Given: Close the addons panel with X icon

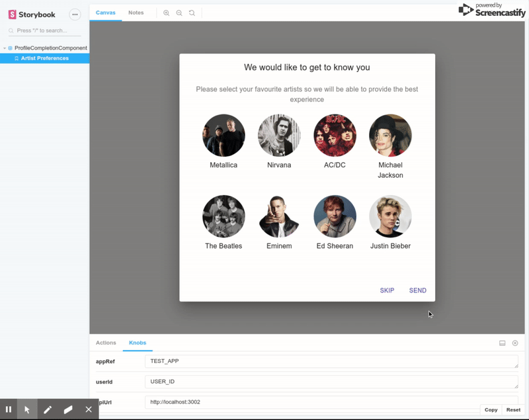Looking at the screenshot, I should (515, 343).
